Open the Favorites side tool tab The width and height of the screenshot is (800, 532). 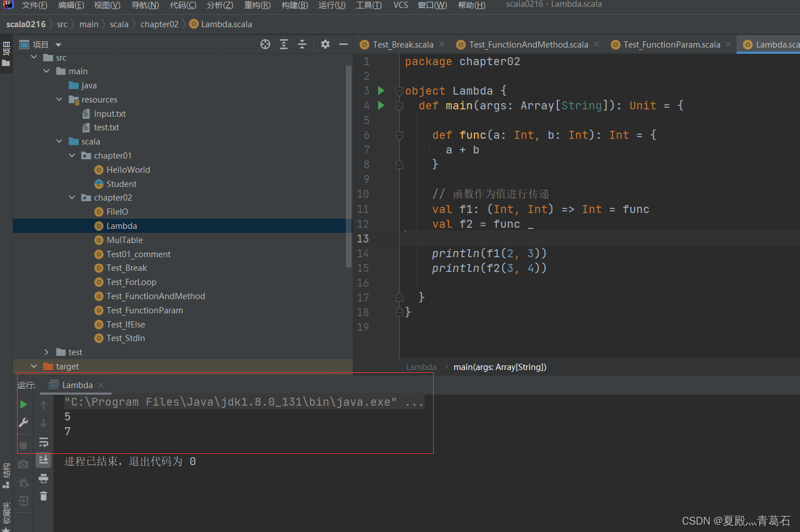pos(6,517)
